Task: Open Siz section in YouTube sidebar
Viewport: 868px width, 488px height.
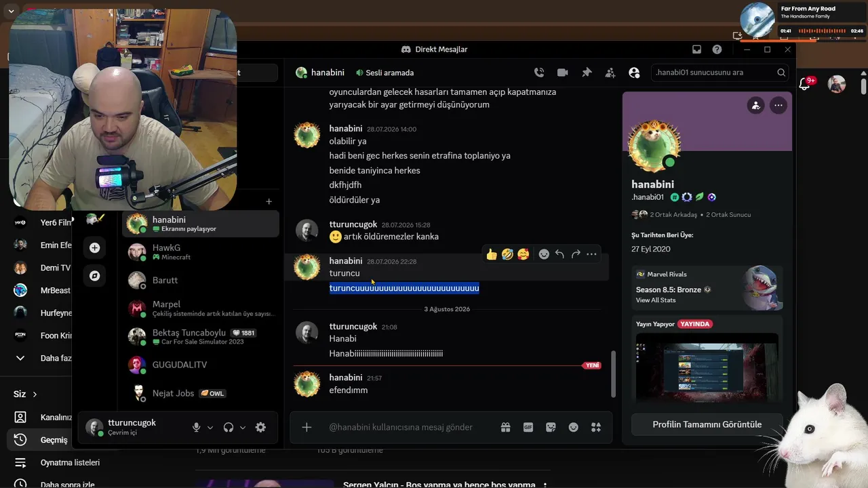Action: click(26, 394)
